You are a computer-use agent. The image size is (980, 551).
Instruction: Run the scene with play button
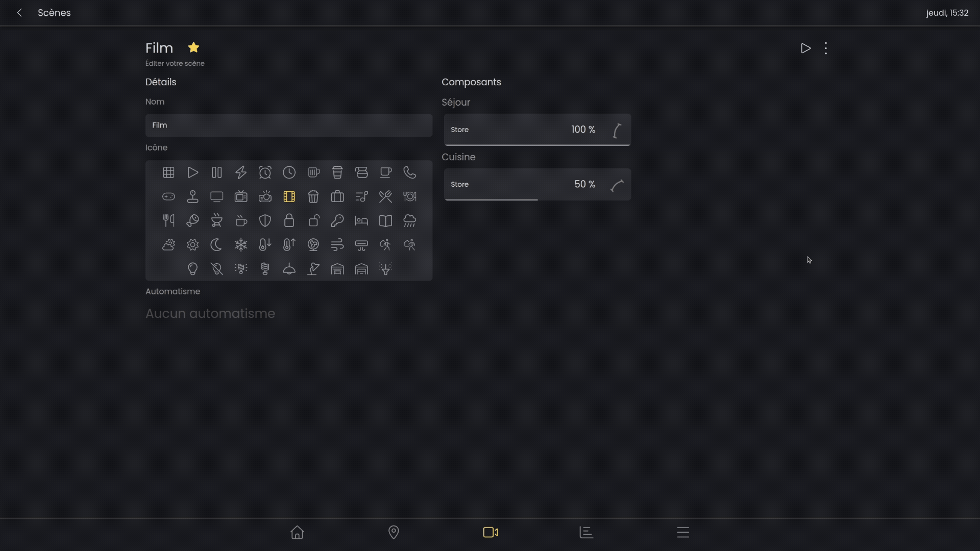[x=805, y=48]
